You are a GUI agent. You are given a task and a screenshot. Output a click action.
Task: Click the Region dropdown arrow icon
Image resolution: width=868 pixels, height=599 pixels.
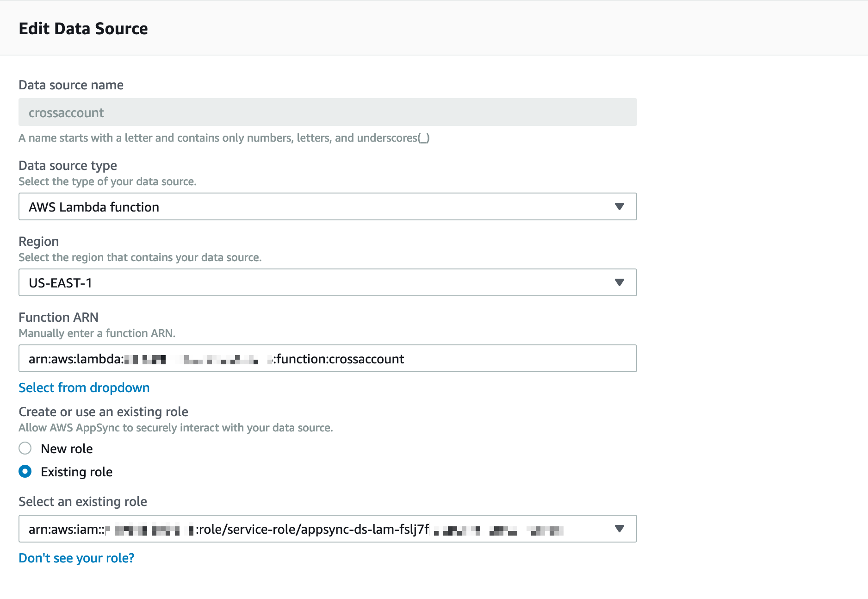point(619,282)
